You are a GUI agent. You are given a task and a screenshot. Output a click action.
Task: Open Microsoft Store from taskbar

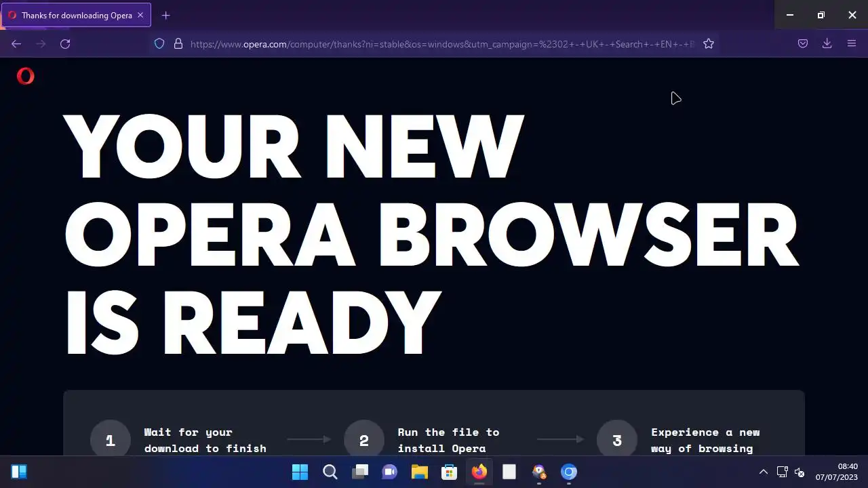(x=449, y=472)
